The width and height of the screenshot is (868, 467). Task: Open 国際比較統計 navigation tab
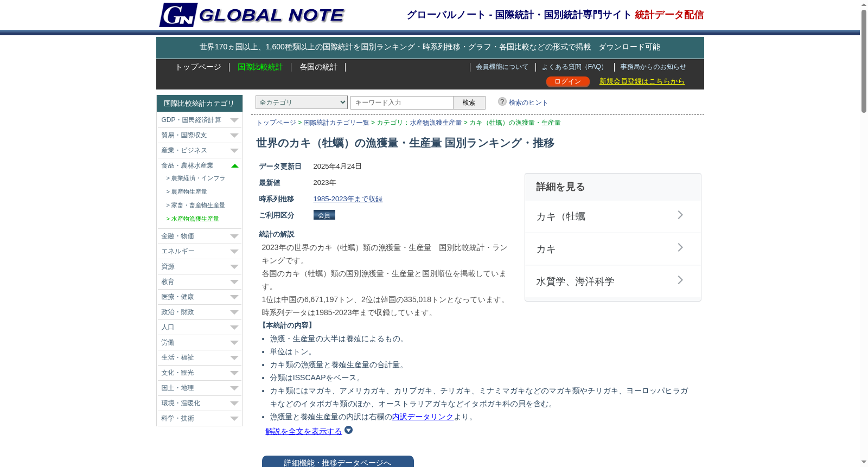coord(260,67)
